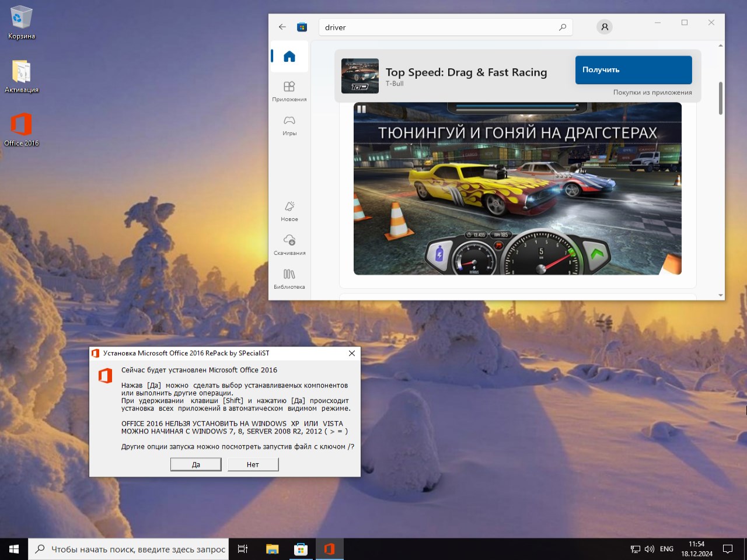Open volume tray icon

(650, 549)
